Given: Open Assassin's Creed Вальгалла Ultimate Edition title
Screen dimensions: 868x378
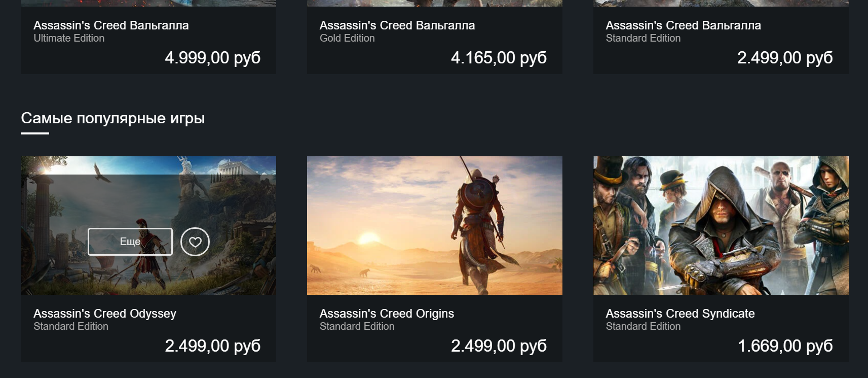Looking at the screenshot, I should [x=111, y=25].
